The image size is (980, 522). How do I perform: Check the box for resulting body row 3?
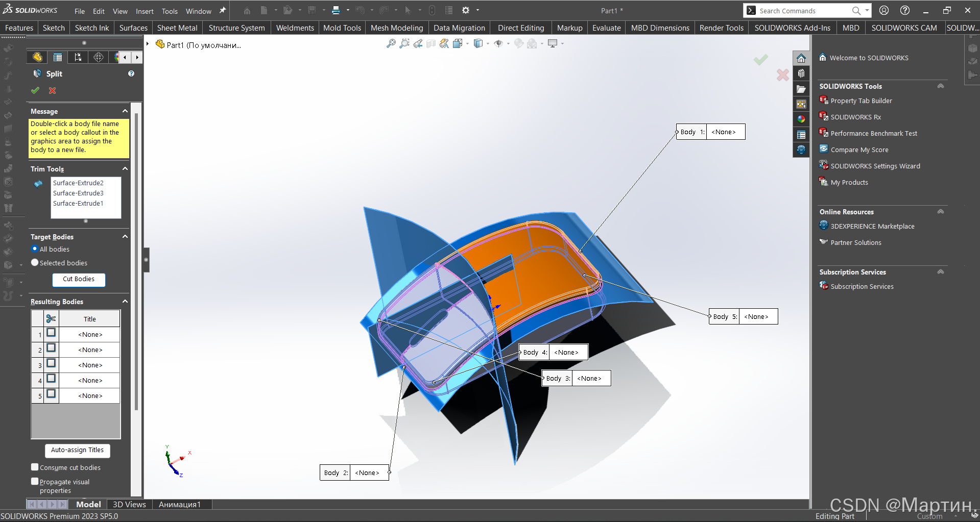51,363
